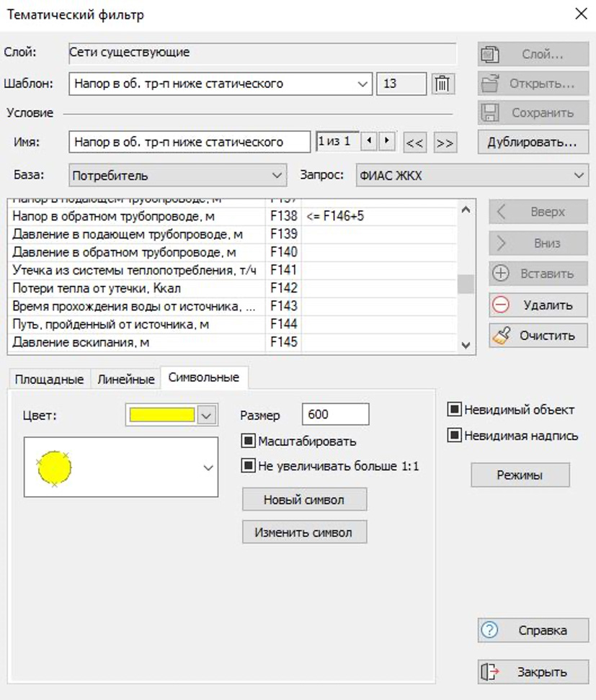
Task: Switch to the Линейные tab
Action: point(126,379)
